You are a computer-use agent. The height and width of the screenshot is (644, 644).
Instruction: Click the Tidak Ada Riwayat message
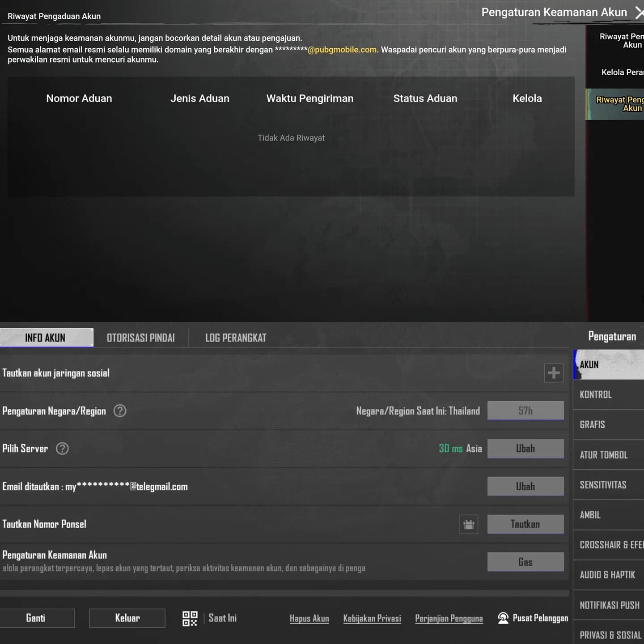tap(291, 138)
